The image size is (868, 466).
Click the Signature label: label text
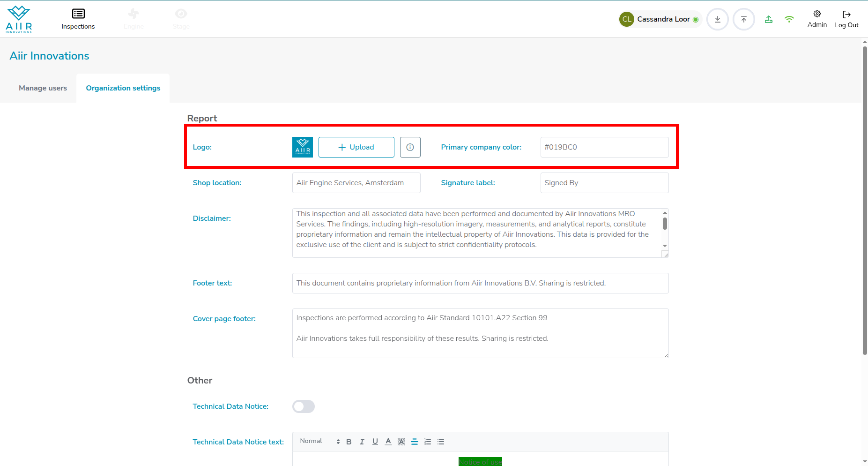[468, 183]
